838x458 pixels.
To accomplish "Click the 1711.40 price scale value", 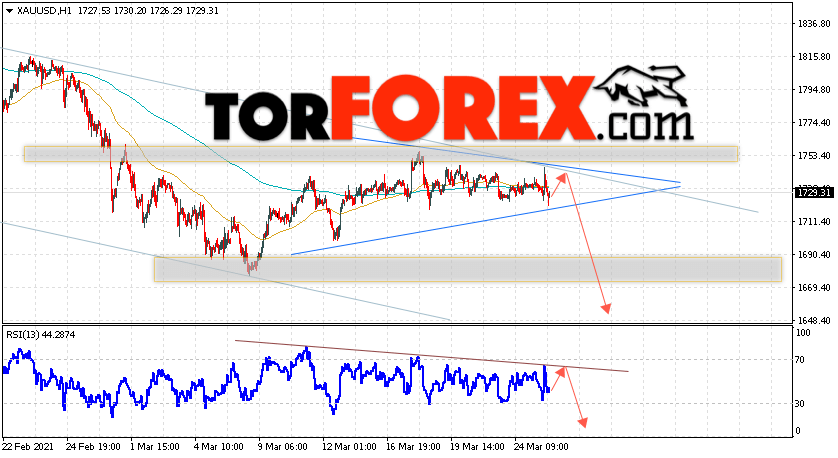I will coord(814,222).
